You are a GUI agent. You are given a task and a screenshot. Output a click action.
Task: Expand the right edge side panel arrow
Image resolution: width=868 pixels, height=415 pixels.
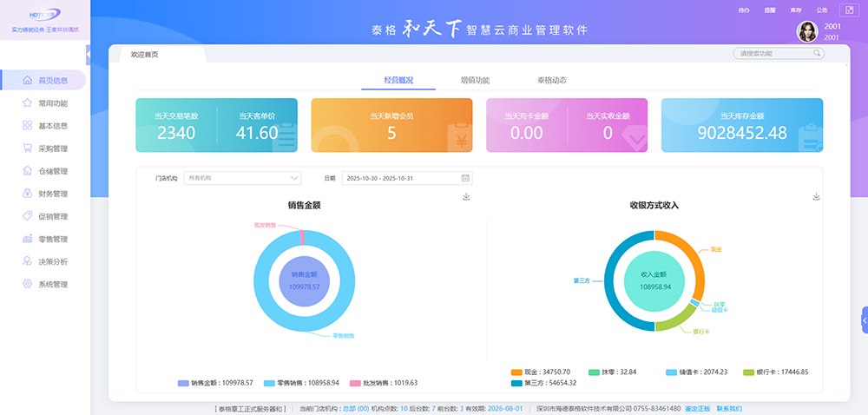tap(864, 319)
